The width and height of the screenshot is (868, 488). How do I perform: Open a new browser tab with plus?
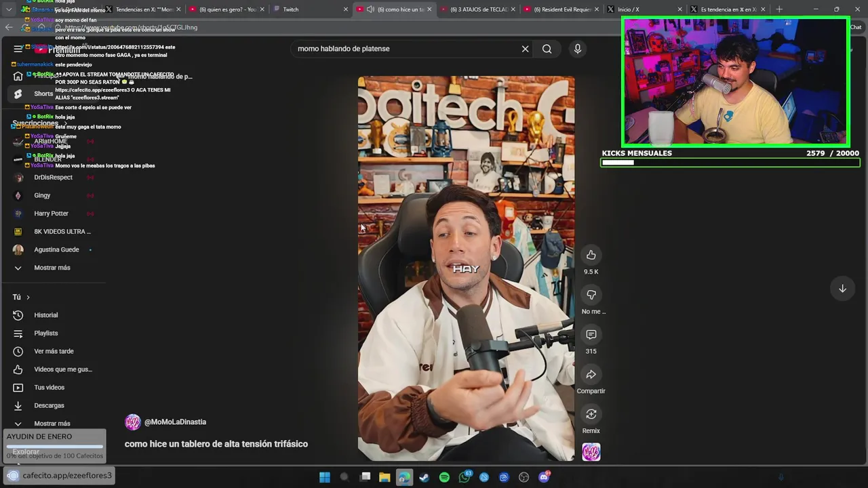tap(779, 9)
